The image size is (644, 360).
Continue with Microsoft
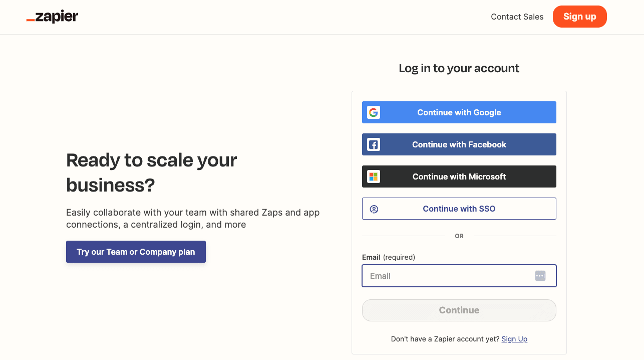[459, 176]
